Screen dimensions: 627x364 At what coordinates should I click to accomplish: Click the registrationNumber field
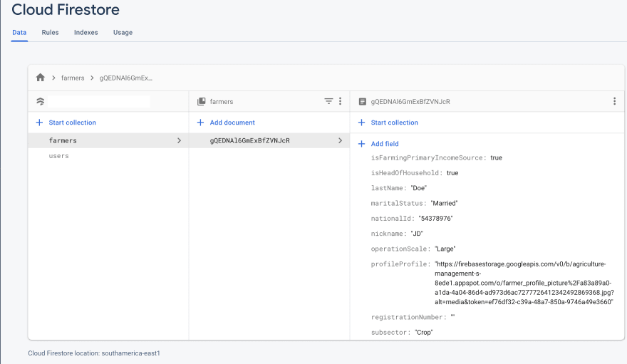click(413, 317)
